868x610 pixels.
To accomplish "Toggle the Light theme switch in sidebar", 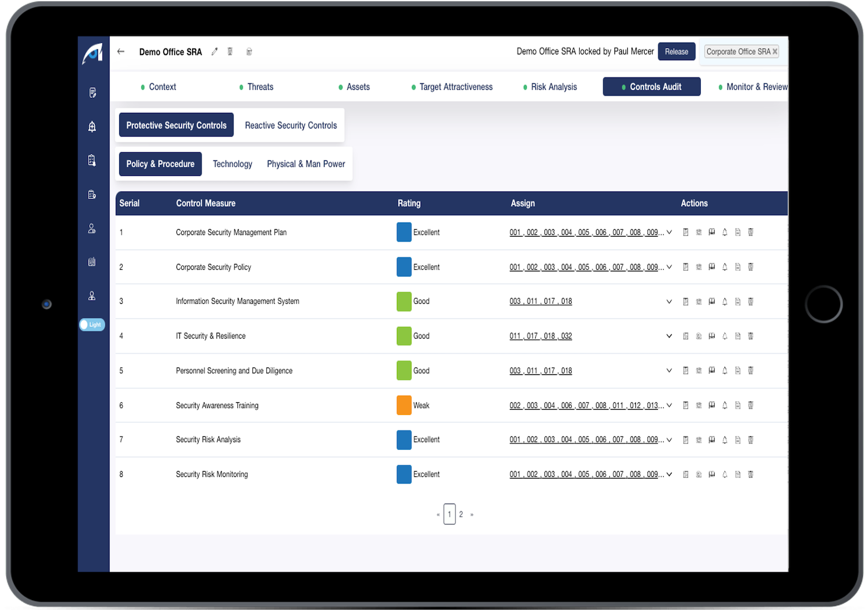I will click(x=92, y=325).
